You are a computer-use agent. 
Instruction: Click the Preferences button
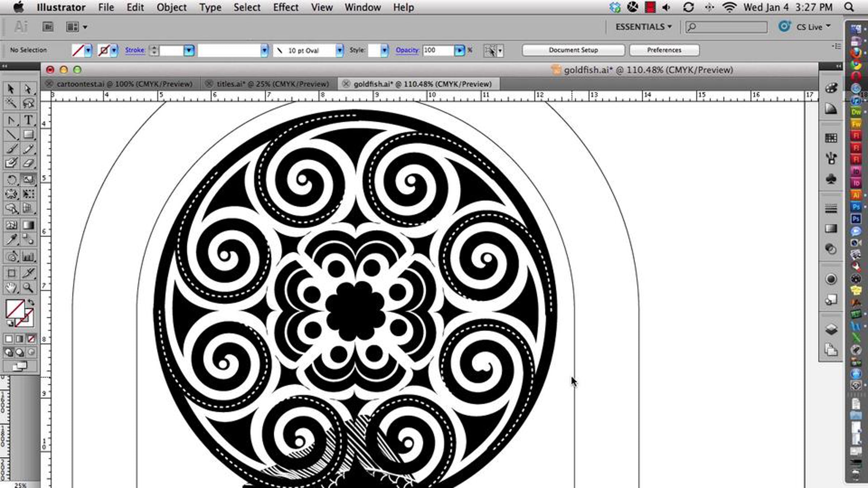664,50
